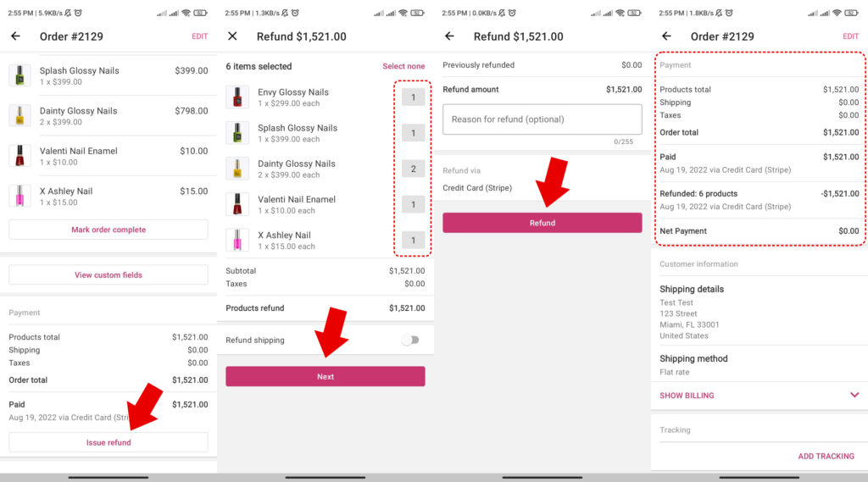The width and height of the screenshot is (868, 482).
Task: Expand the SHOW BILLING chevron
Action: pos(854,395)
